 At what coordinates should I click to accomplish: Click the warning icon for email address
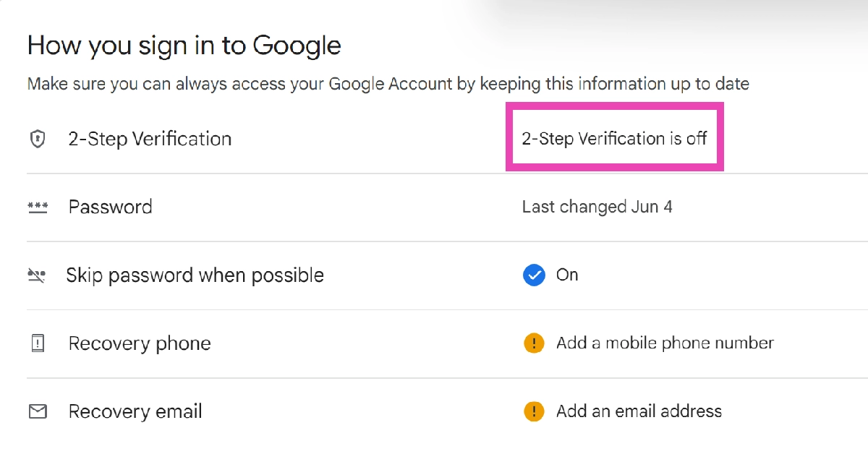(x=534, y=412)
